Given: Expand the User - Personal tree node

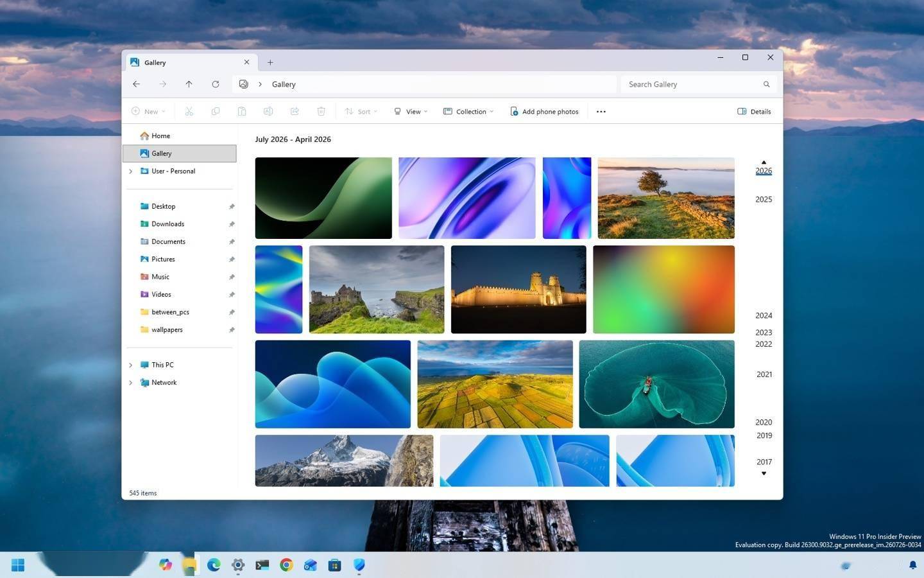Looking at the screenshot, I should coord(130,171).
